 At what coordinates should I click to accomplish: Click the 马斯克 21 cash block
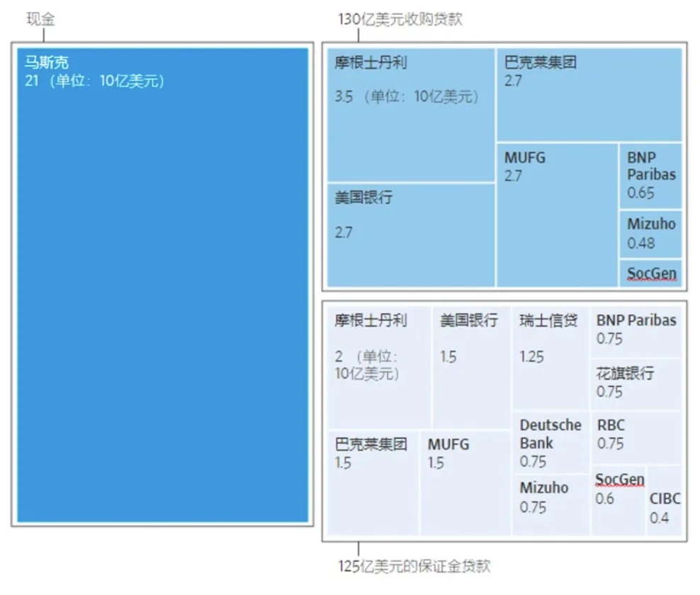click(x=163, y=285)
